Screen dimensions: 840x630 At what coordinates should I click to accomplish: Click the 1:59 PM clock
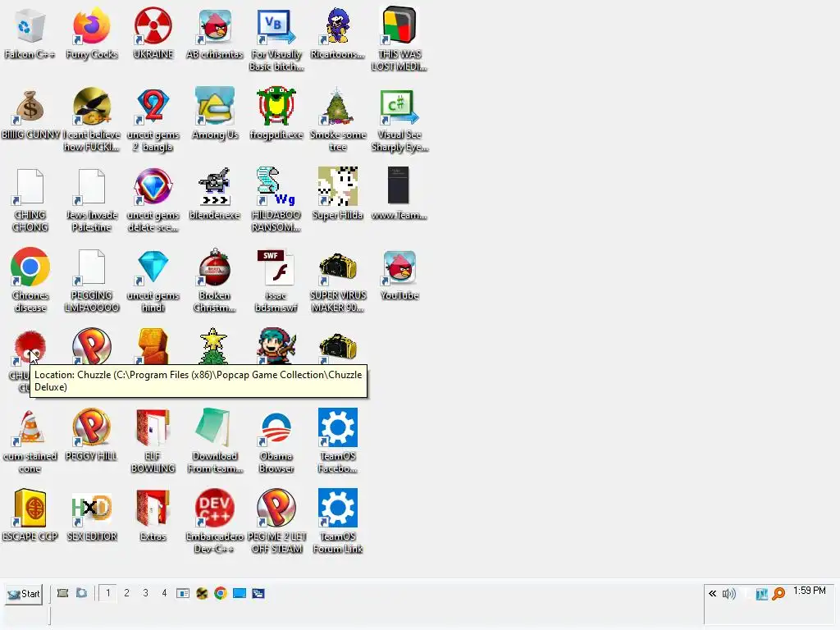click(810, 591)
